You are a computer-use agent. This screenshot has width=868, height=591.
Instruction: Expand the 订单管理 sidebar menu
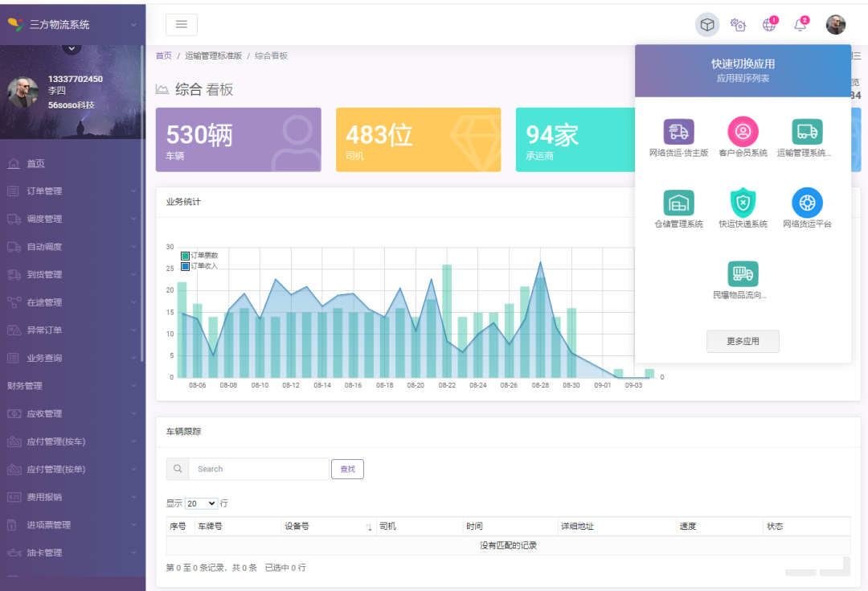(72, 191)
